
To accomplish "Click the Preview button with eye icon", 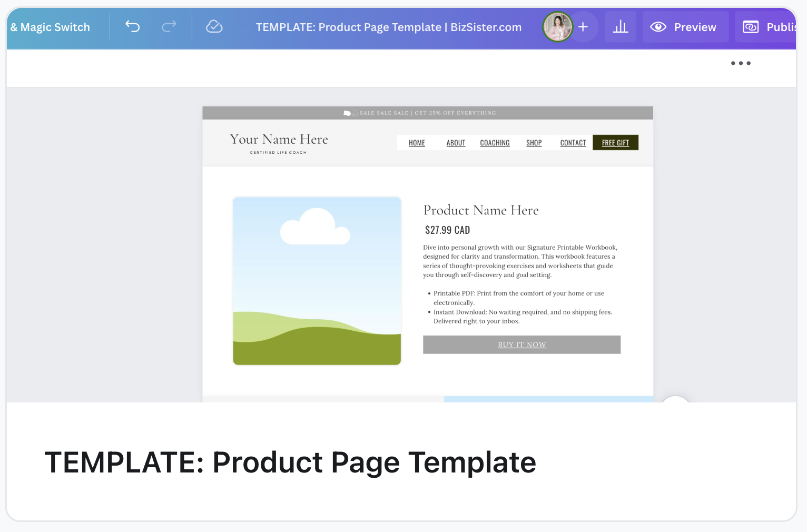I will coord(685,27).
